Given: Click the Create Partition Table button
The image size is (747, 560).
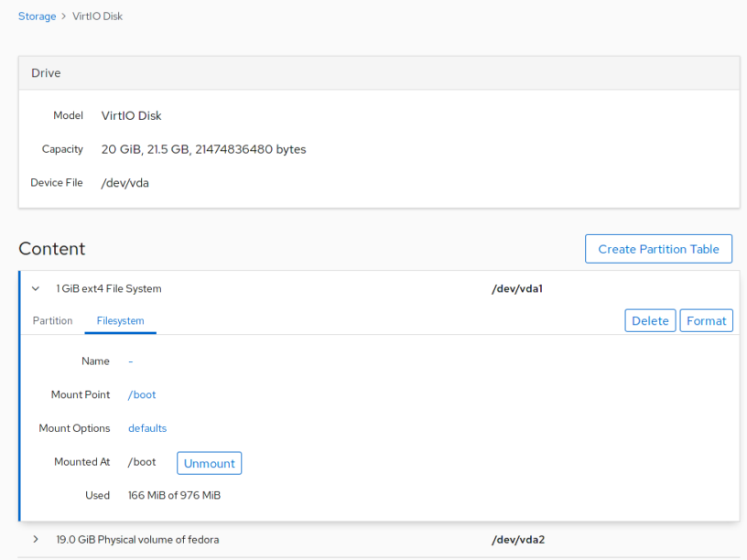Looking at the screenshot, I should pyautogui.click(x=658, y=248).
